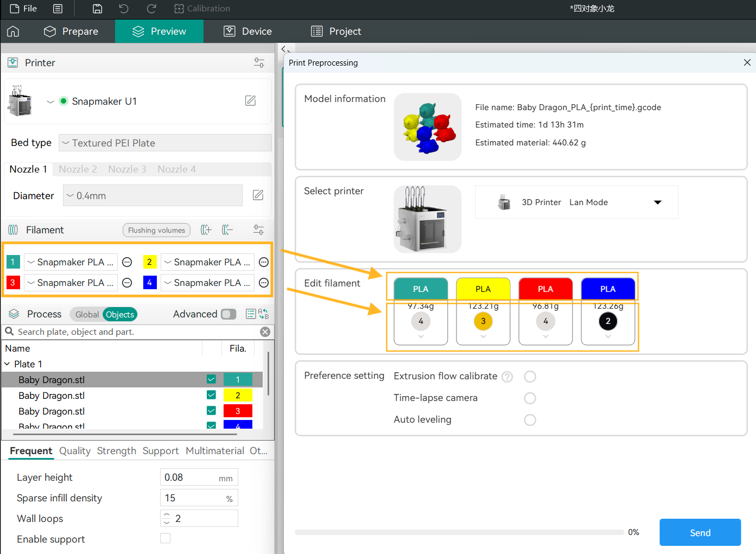
Task: Click the Add filament icon
Action: coord(206,230)
